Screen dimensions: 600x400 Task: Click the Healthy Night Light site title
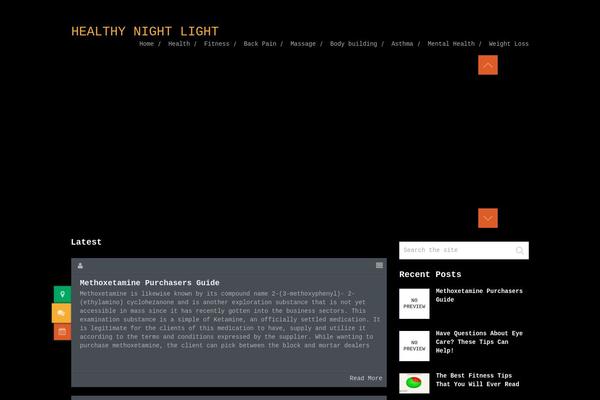point(145,31)
